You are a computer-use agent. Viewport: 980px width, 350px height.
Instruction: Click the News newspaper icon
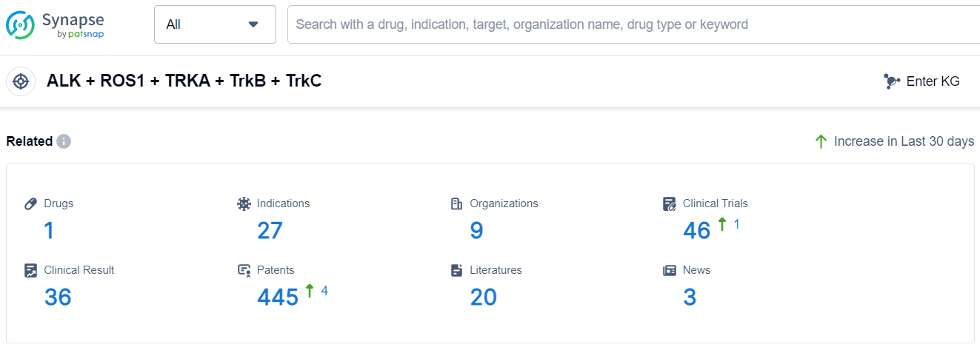click(670, 270)
